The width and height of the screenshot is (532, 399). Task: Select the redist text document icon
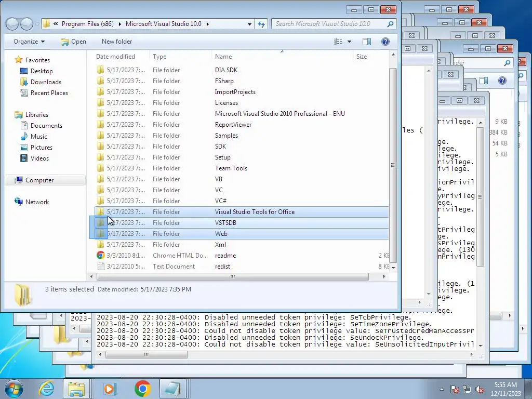click(100, 267)
